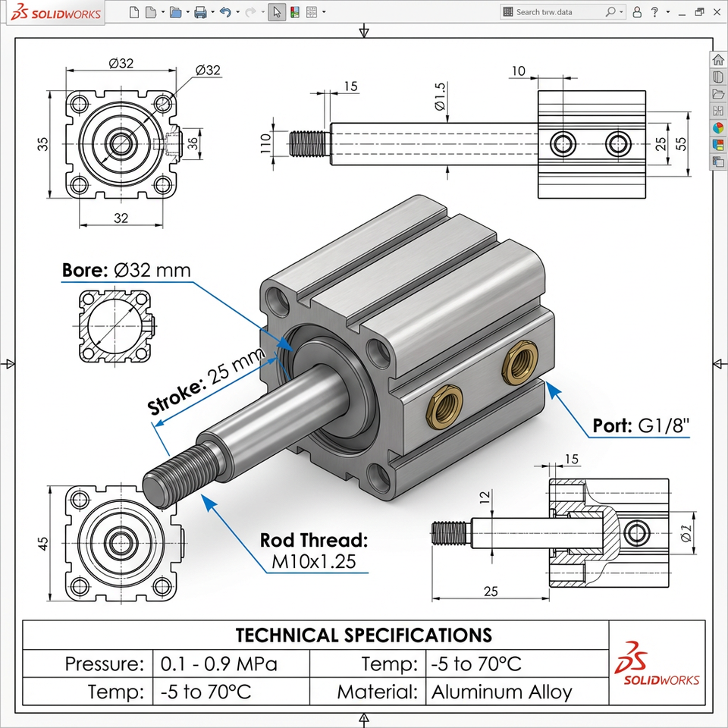Select the 'Pressure:' table cell
The height and width of the screenshot is (728, 728).
(x=88, y=664)
